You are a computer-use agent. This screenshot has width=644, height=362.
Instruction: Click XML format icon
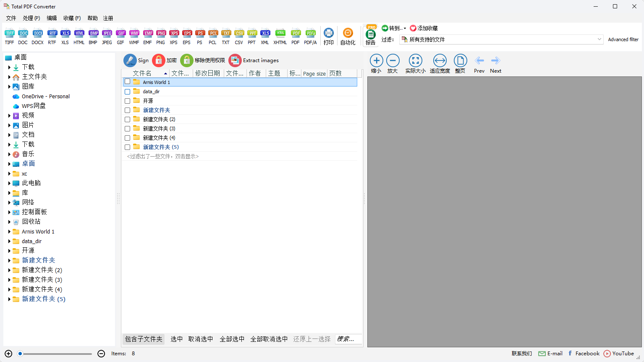click(x=265, y=37)
